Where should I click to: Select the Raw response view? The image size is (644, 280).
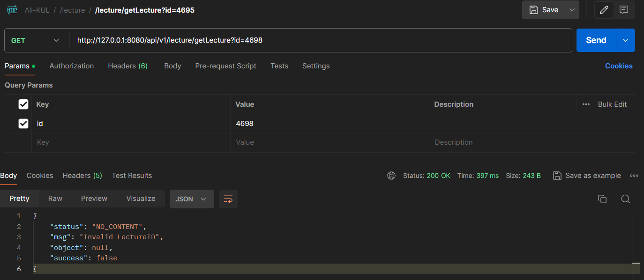point(55,199)
